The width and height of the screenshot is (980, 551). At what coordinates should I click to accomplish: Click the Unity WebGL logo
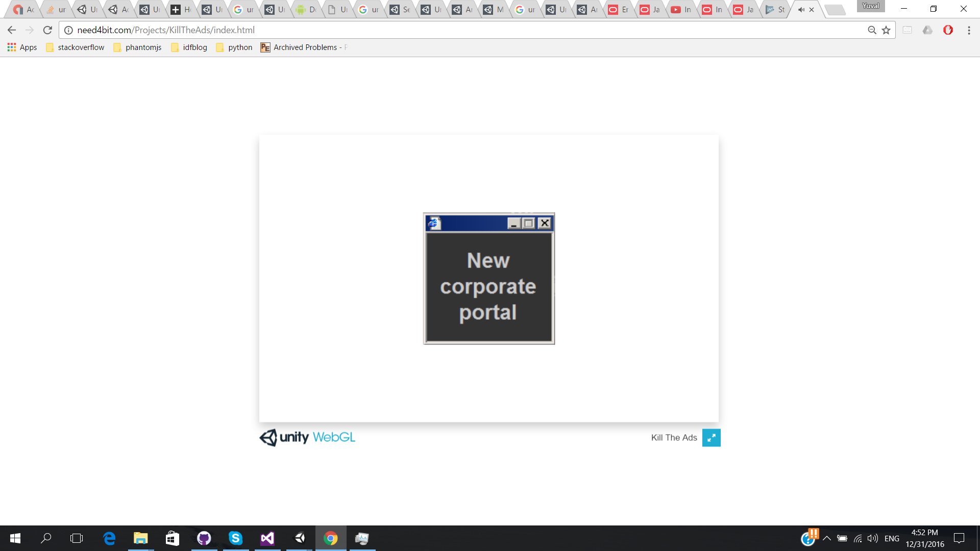[x=307, y=437]
